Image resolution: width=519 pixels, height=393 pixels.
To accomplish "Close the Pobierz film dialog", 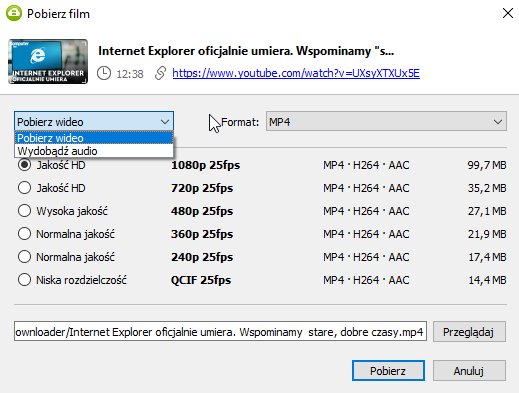I will pyautogui.click(x=508, y=13).
